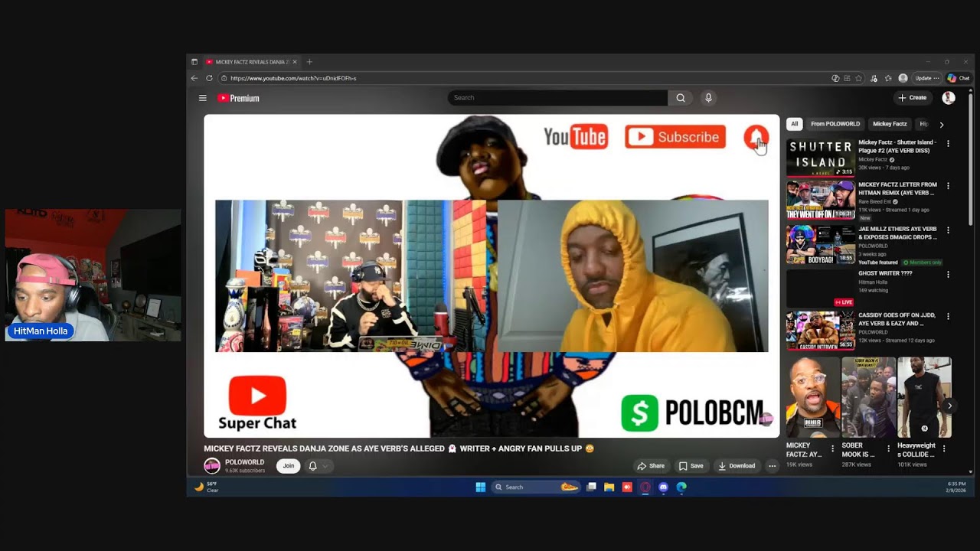Screen dimensions: 980x551
Task: Open the weather widget 56°F Clear
Action: tap(207, 487)
